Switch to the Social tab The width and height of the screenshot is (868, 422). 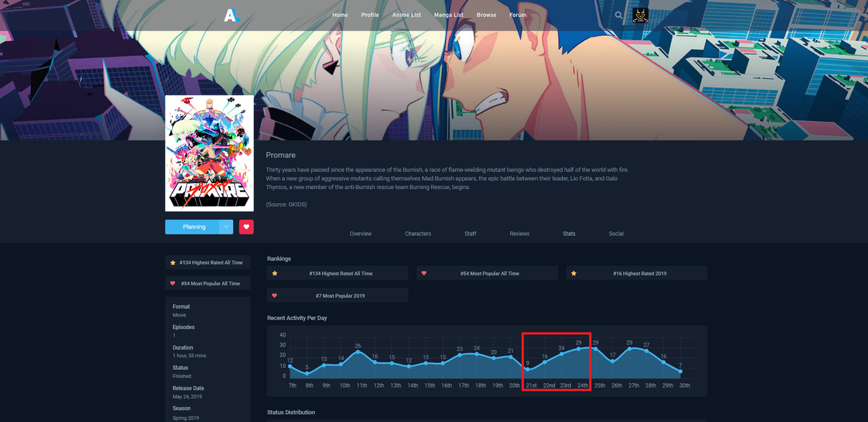(x=616, y=234)
